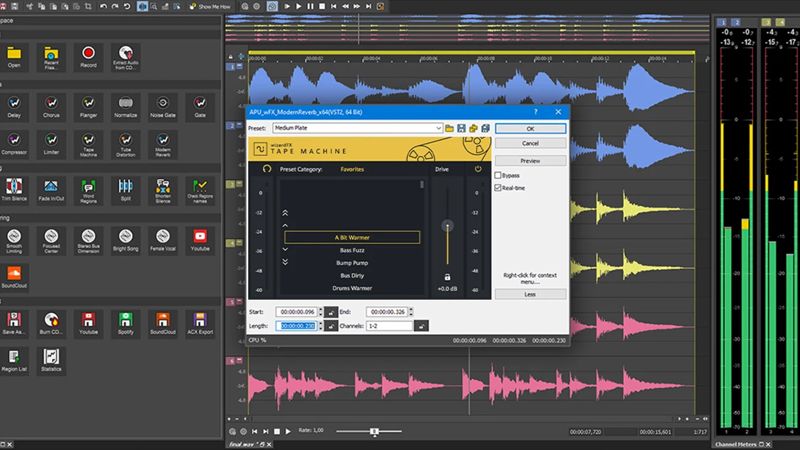Open the Noise Gate effect
The width and height of the screenshot is (800, 450).
(163, 107)
